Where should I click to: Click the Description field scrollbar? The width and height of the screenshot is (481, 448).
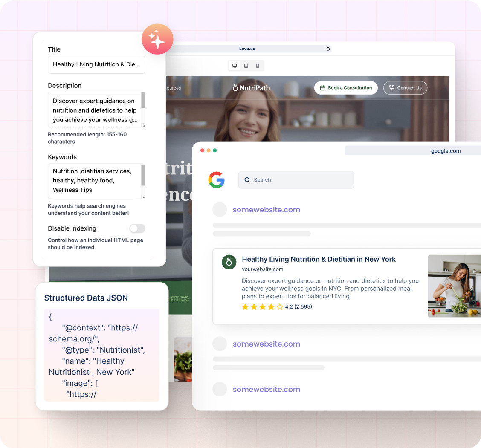click(x=143, y=101)
